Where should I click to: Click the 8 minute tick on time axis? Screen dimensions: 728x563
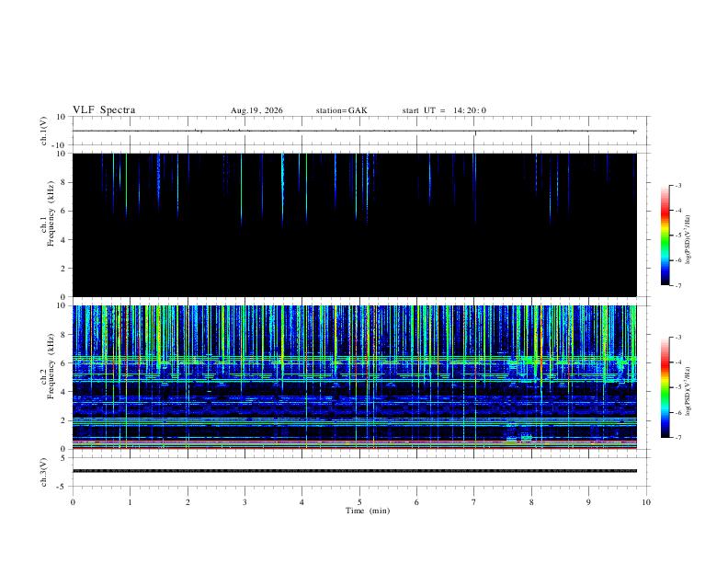tap(531, 502)
